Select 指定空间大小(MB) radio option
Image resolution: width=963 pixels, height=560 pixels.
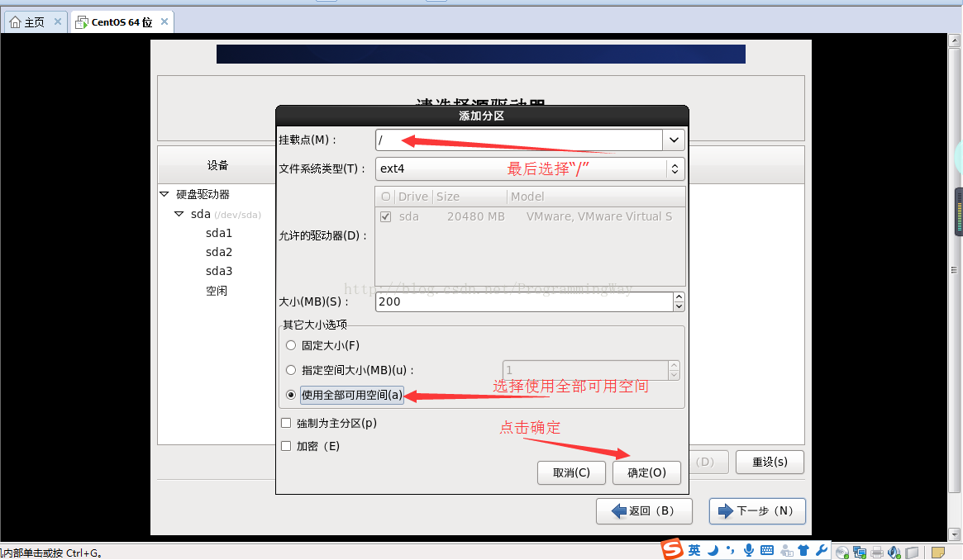pos(290,370)
